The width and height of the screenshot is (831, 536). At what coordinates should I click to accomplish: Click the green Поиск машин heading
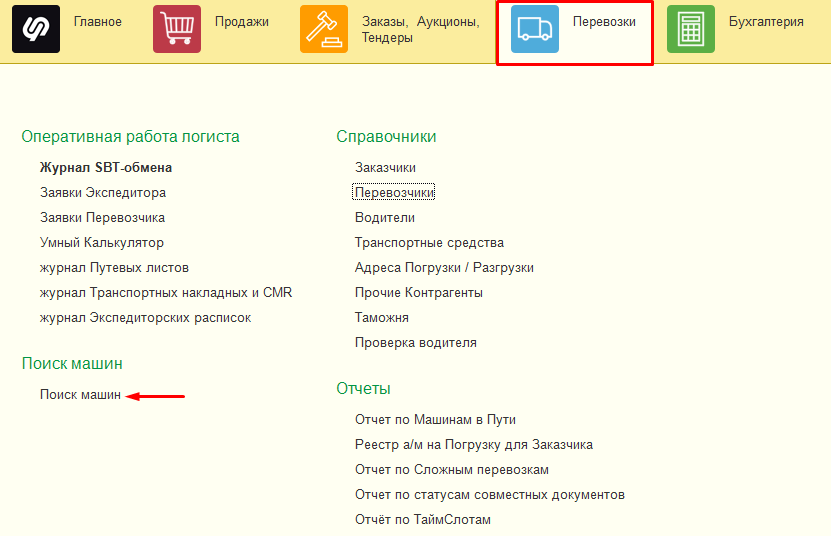coord(72,364)
